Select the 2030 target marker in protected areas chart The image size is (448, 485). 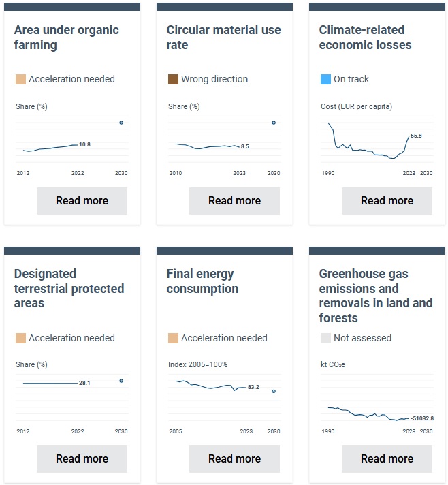[121, 381]
